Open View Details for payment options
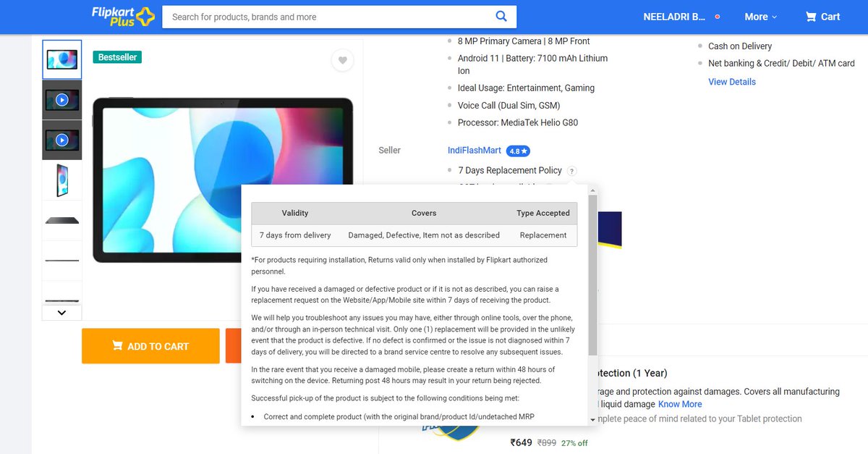Viewport: 868px width, 454px height. coord(731,82)
